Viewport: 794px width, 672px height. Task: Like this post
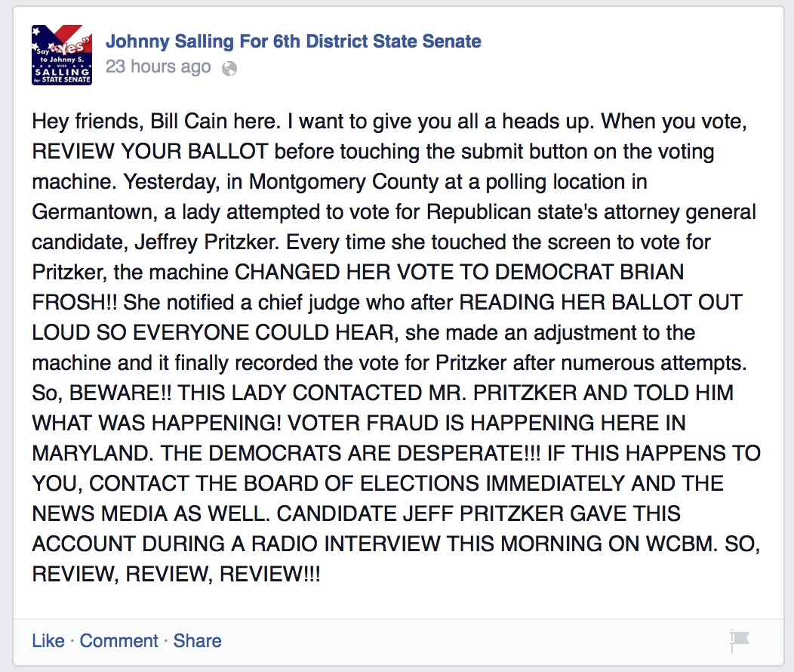tap(48, 640)
